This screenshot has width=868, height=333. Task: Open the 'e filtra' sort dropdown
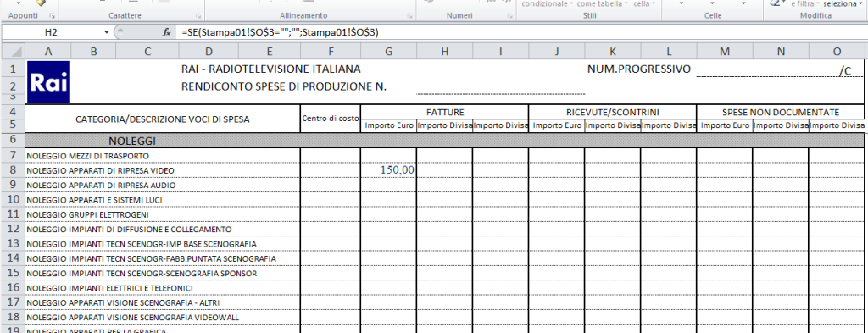click(x=805, y=4)
